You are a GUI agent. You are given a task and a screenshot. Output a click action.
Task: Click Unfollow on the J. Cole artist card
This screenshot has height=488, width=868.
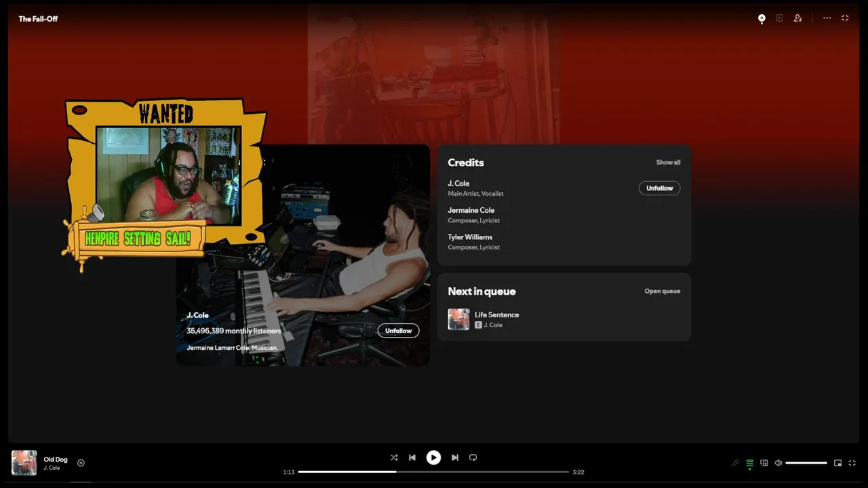[398, 331]
